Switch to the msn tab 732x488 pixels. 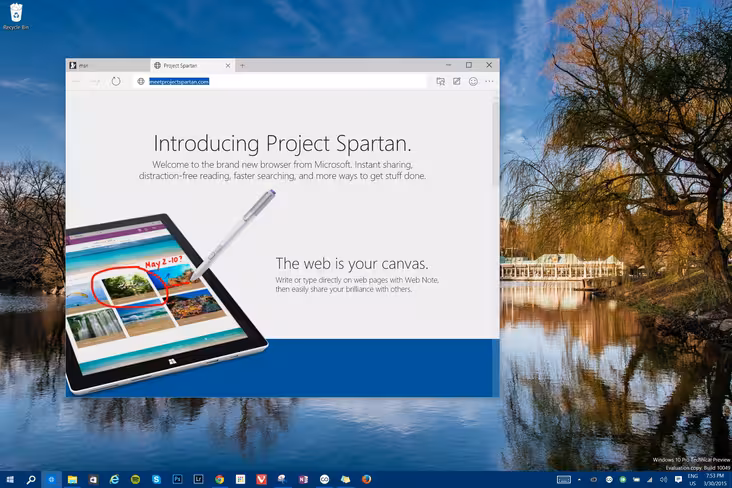point(107,65)
